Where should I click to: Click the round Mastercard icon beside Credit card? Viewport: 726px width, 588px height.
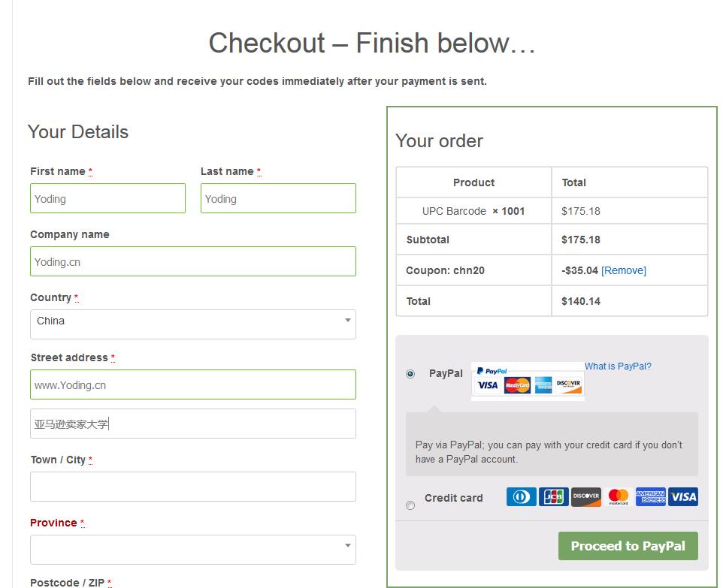pos(619,496)
